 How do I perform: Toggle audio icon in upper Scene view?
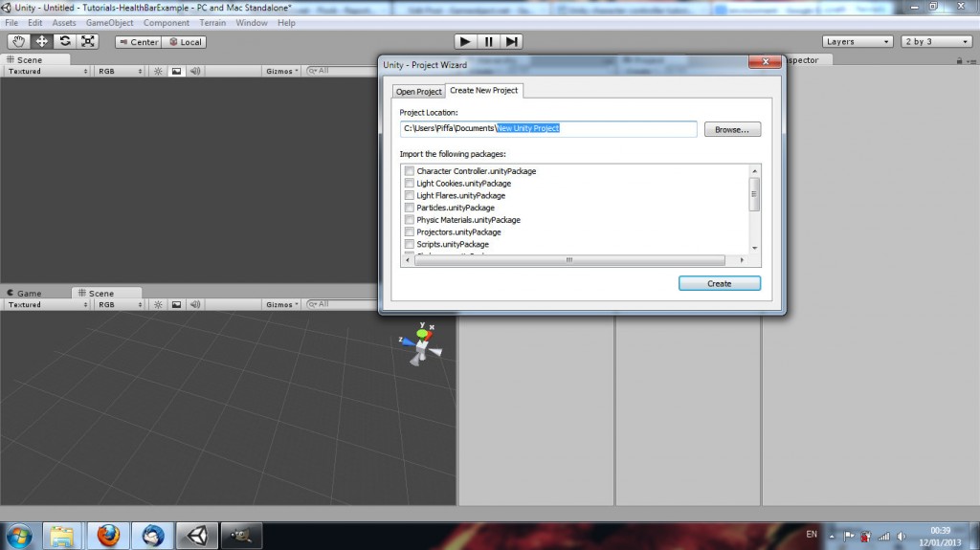[x=195, y=71]
